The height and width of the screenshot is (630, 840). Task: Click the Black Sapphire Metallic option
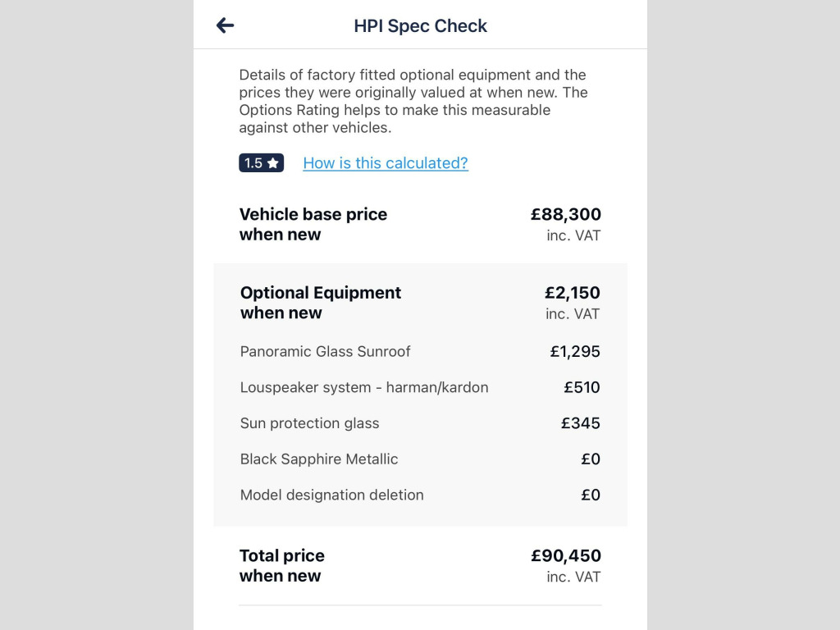[318, 459]
